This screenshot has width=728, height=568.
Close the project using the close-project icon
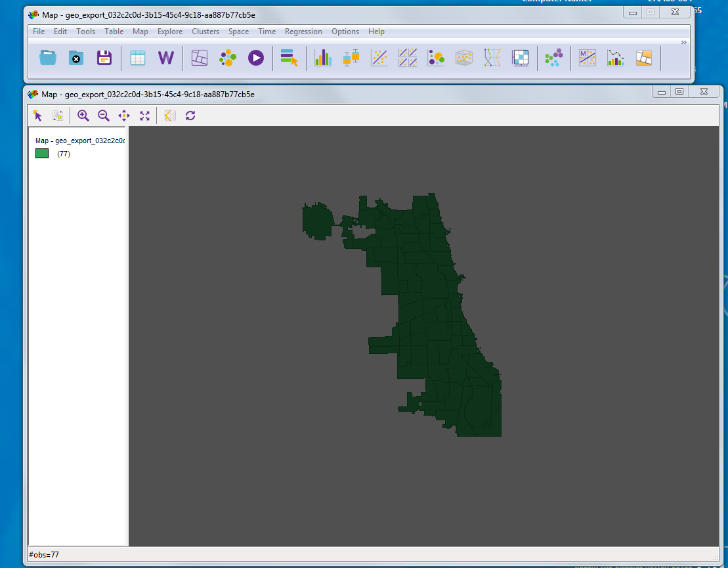pyautogui.click(x=76, y=58)
